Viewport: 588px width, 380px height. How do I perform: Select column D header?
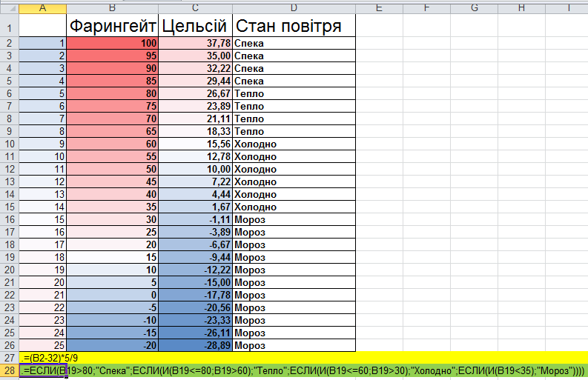[294, 9]
